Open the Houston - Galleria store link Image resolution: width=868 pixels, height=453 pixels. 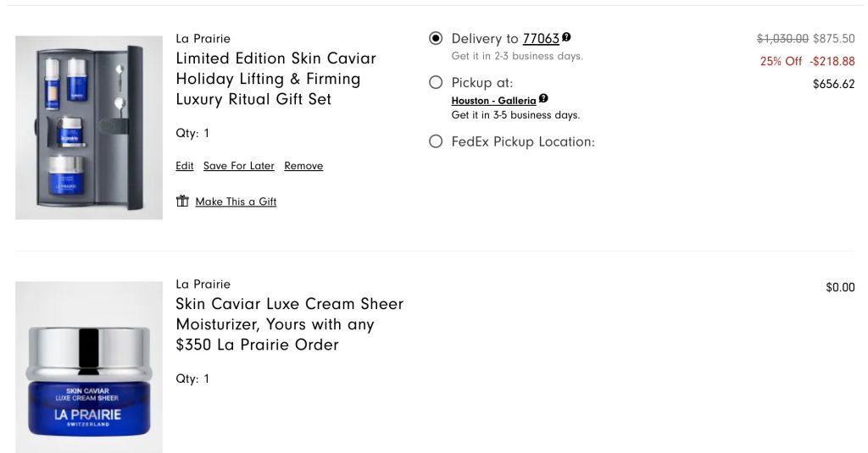(x=493, y=101)
